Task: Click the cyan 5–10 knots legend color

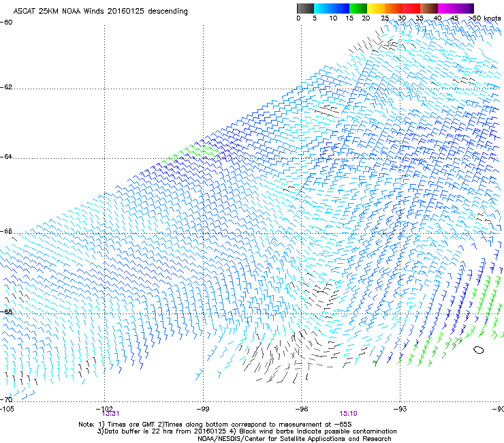Action: pos(322,8)
